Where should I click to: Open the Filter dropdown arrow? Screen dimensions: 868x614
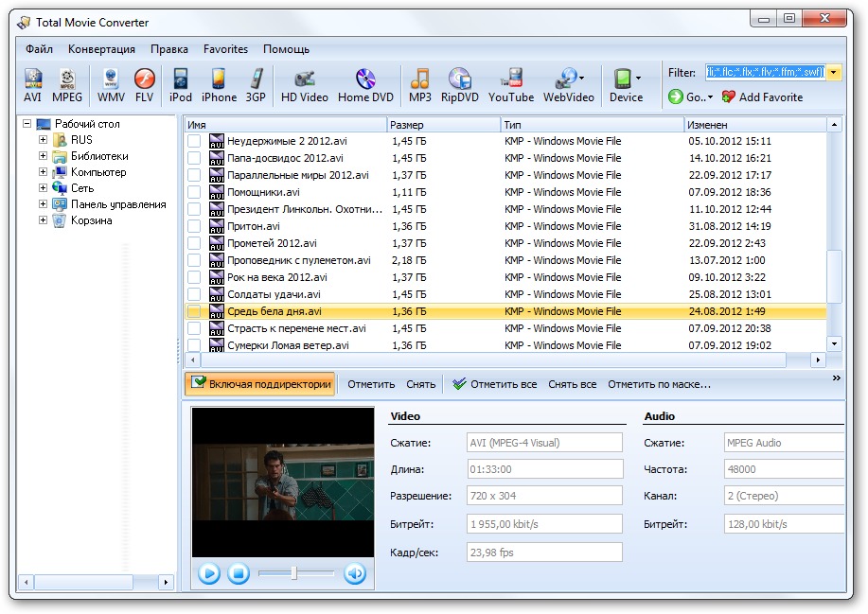(x=834, y=73)
